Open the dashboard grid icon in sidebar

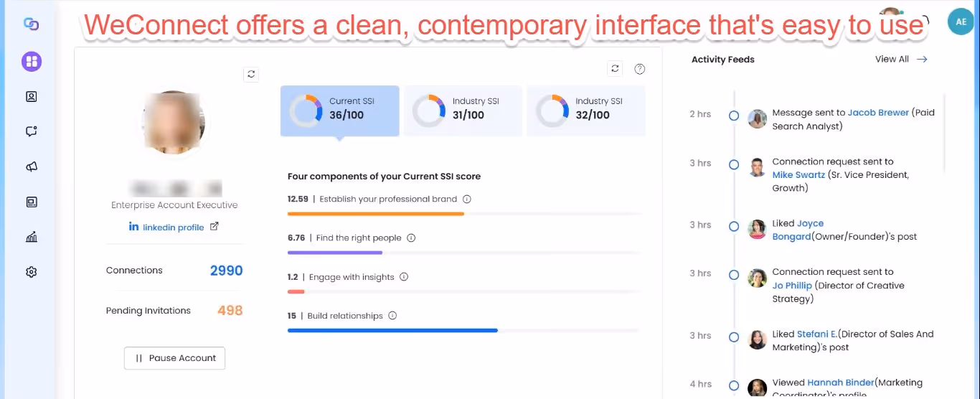point(32,61)
